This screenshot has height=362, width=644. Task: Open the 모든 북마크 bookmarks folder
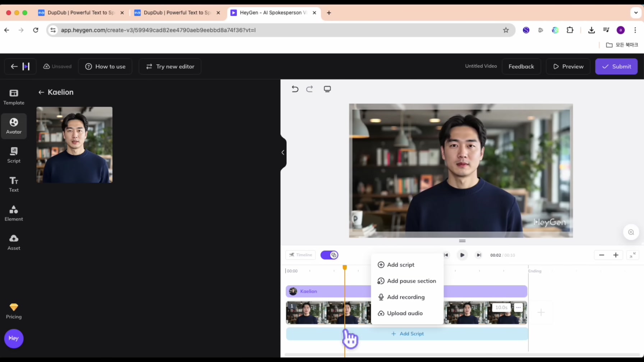point(622,45)
